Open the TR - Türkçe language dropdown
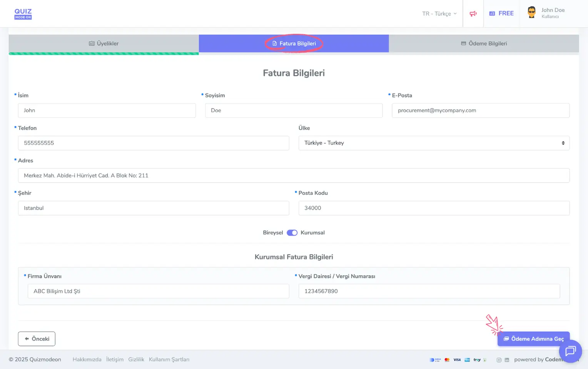The width and height of the screenshot is (588, 369). [439, 14]
